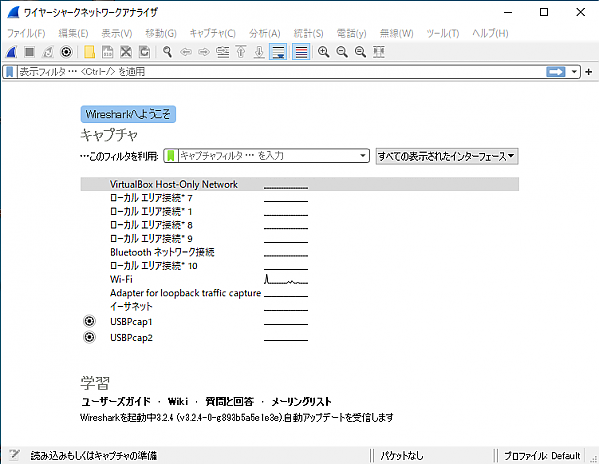The image size is (599, 464).
Task: Open the キャプチャ(C) menu
Action: pos(213,34)
